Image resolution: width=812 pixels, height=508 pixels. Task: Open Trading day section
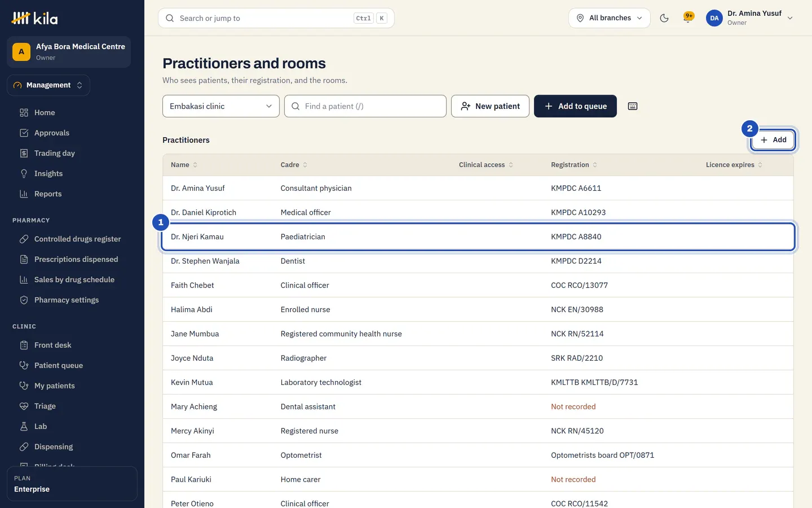point(54,153)
